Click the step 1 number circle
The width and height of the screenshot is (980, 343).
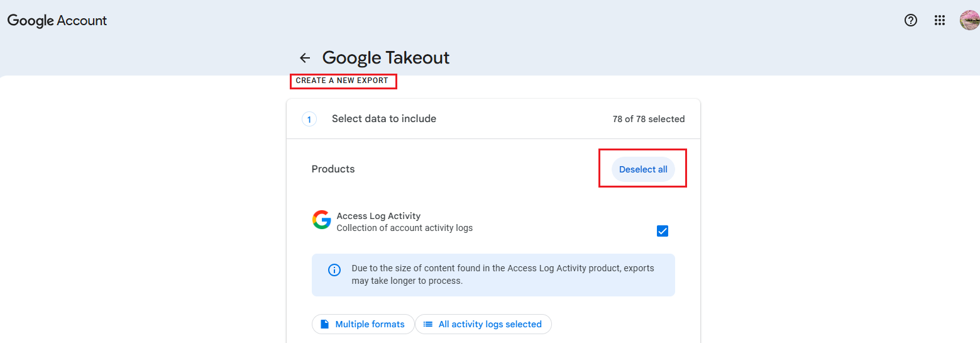(309, 119)
